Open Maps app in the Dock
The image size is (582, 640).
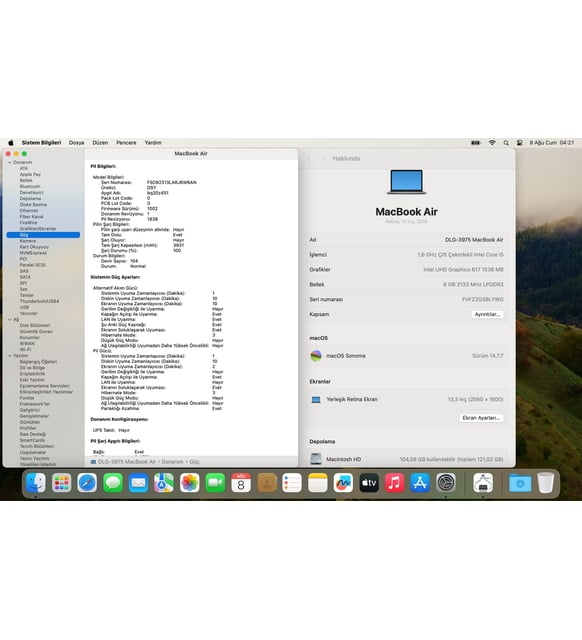[164, 483]
